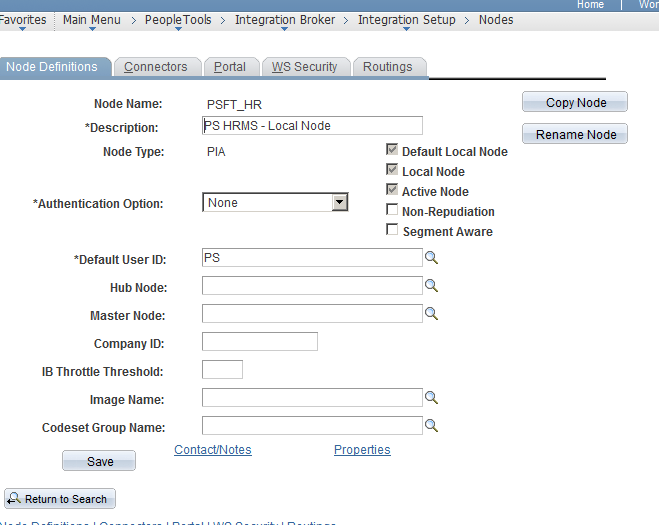Viewport: 659px width, 525px height.
Task: Expand the Favorites menu
Action: [23, 21]
